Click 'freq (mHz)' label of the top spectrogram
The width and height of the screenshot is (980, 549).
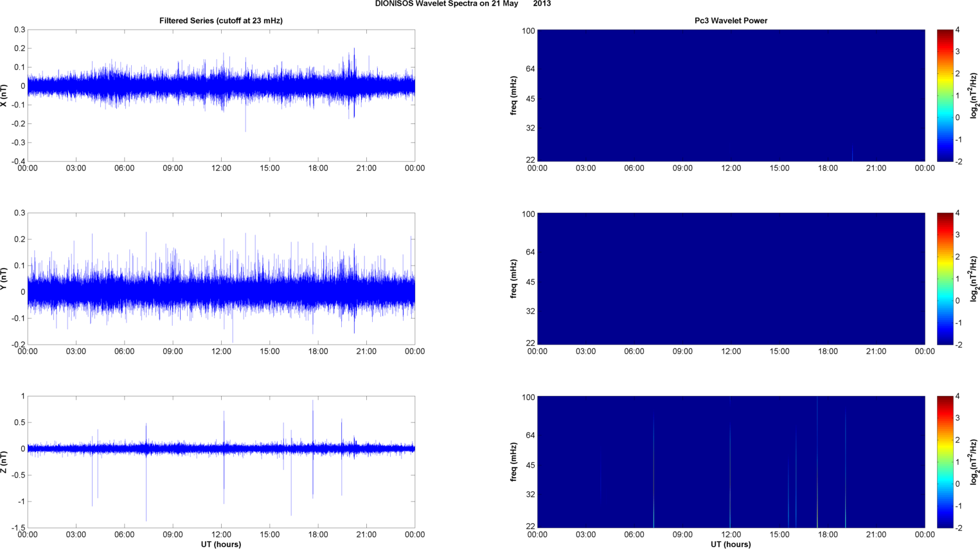click(x=514, y=96)
